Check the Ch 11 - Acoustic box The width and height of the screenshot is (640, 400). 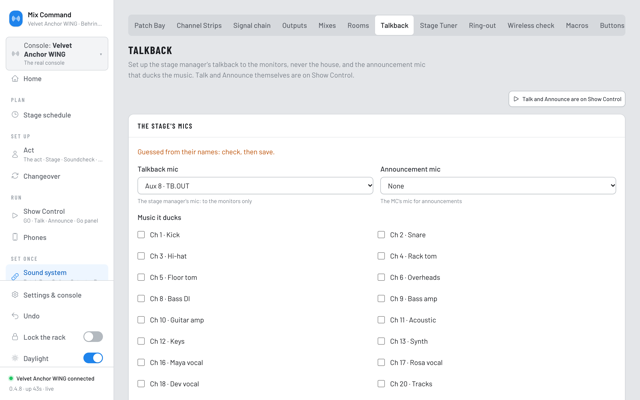click(381, 320)
